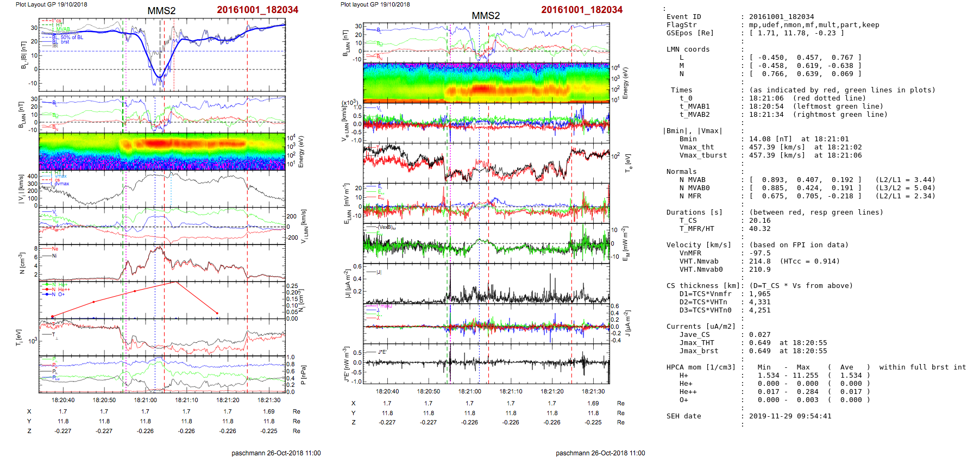
Task: Select the text '(HTcc = 0.914)'
Action: click(x=809, y=261)
